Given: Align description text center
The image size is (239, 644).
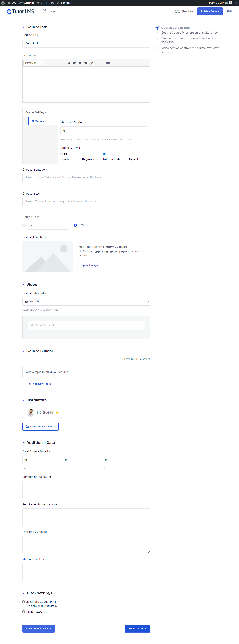Looking at the screenshot, I should coord(80,63).
